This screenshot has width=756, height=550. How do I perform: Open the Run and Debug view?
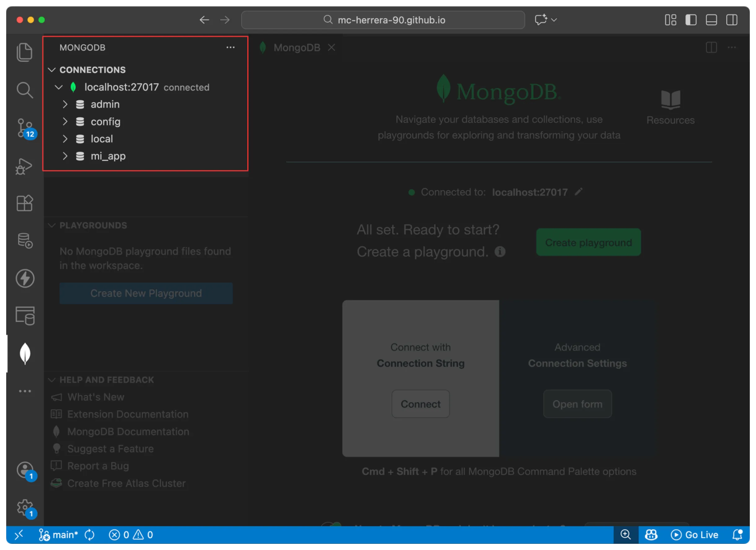pyautogui.click(x=24, y=166)
